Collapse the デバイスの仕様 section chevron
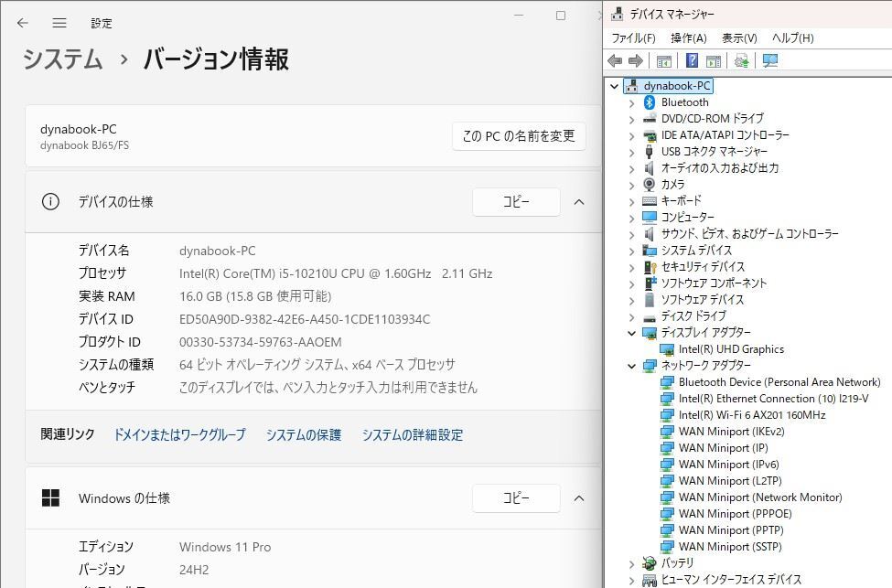 579,202
